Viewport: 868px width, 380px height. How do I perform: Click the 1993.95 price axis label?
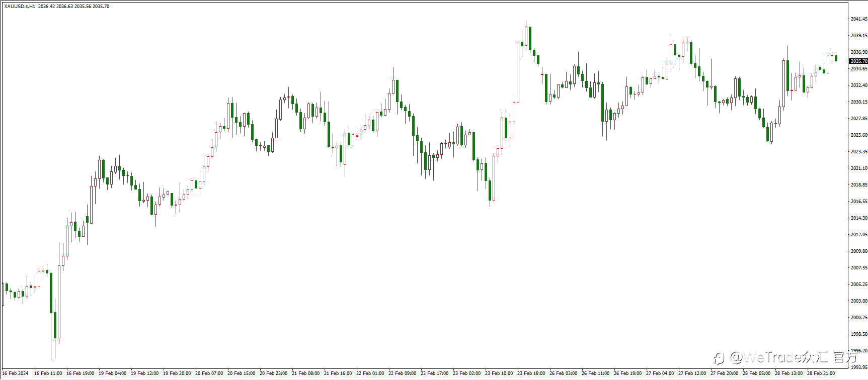pos(859,367)
